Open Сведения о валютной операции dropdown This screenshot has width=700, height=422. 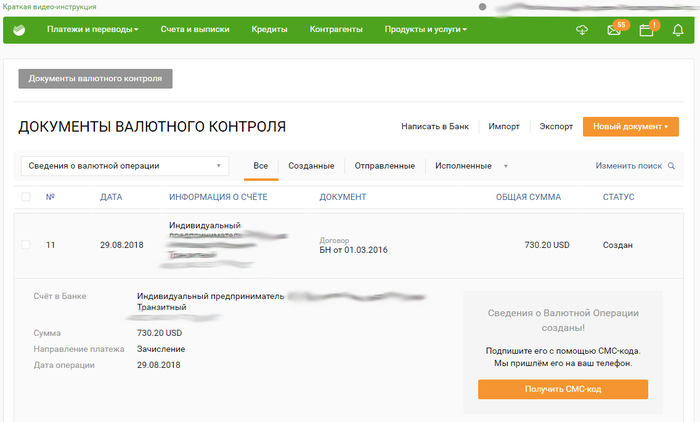[x=124, y=166]
